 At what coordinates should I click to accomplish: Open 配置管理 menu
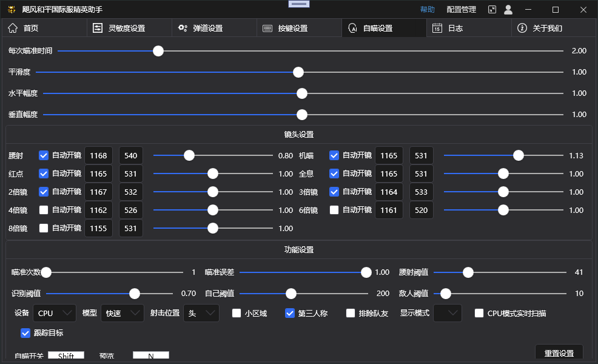[x=462, y=10]
